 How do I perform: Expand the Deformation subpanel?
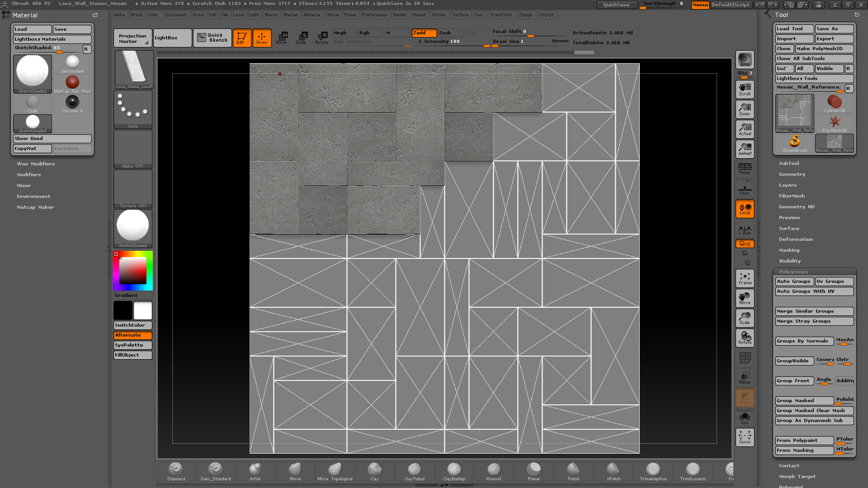796,239
